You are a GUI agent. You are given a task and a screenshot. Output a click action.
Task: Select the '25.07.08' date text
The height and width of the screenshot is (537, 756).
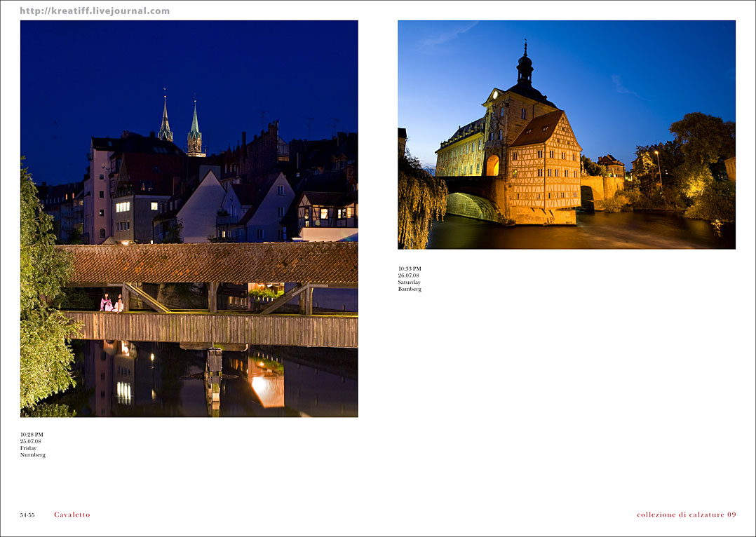tap(30, 442)
